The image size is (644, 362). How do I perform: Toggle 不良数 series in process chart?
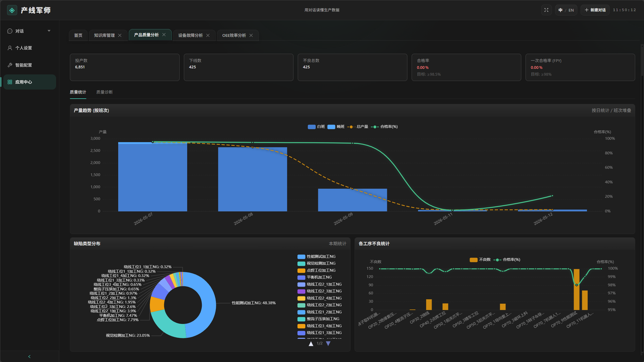(x=480, y=259)
